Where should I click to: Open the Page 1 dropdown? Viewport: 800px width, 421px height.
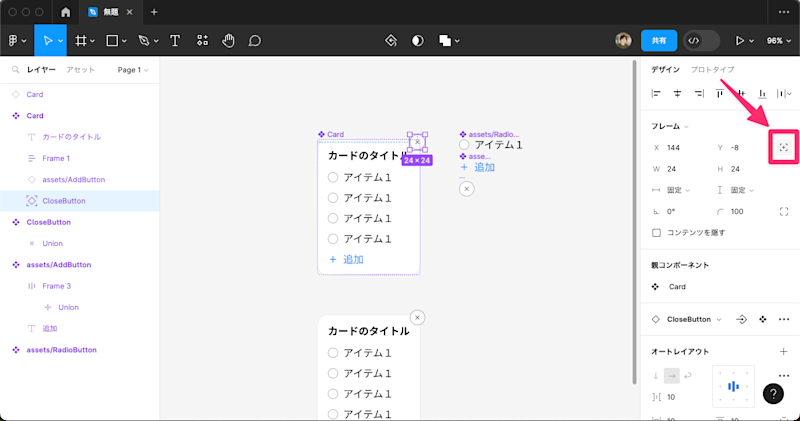click(133, 70)
